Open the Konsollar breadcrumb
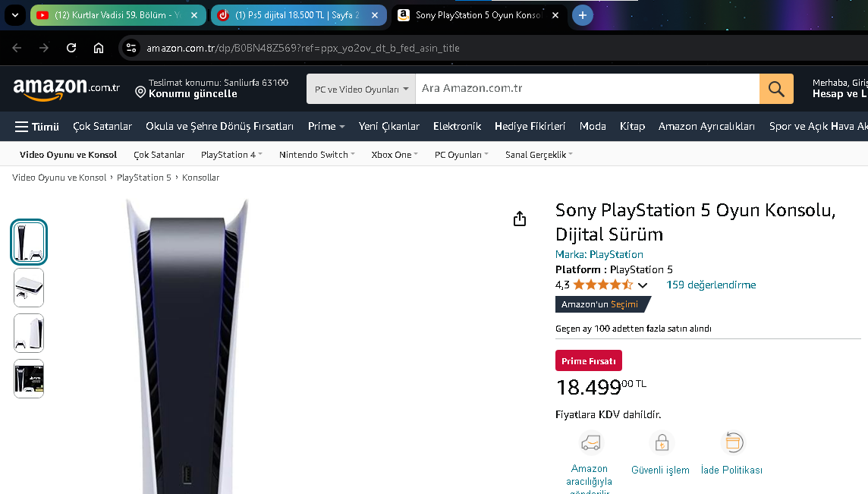The image size is (868, 494). coord(200,178)
